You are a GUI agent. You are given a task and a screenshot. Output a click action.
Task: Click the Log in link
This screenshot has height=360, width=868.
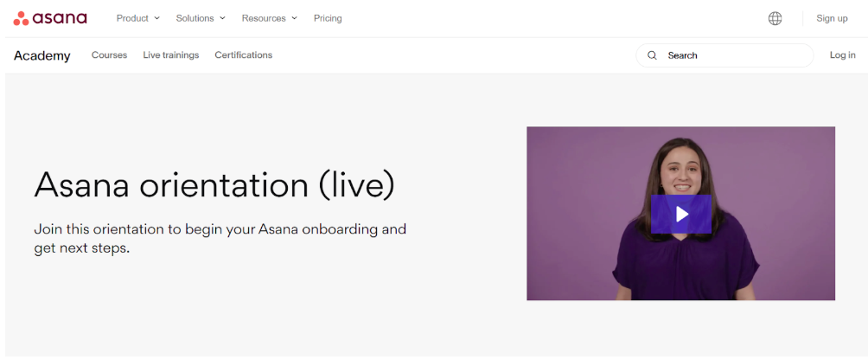coord(842,55)
